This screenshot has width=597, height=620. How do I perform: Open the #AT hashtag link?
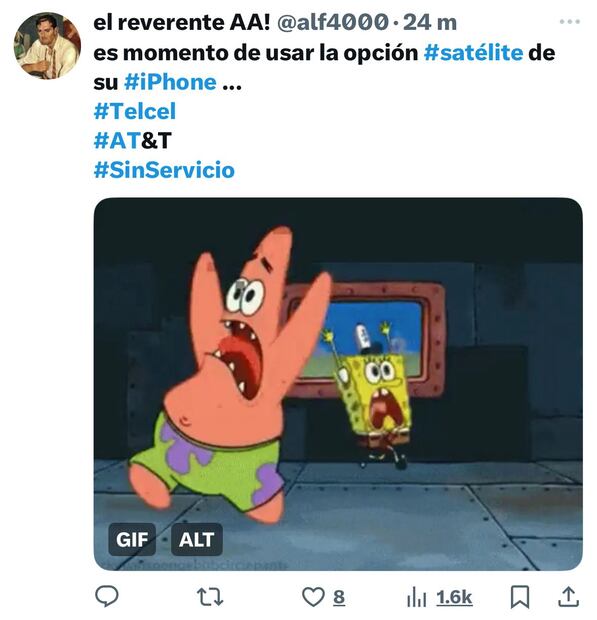(117, 140)
